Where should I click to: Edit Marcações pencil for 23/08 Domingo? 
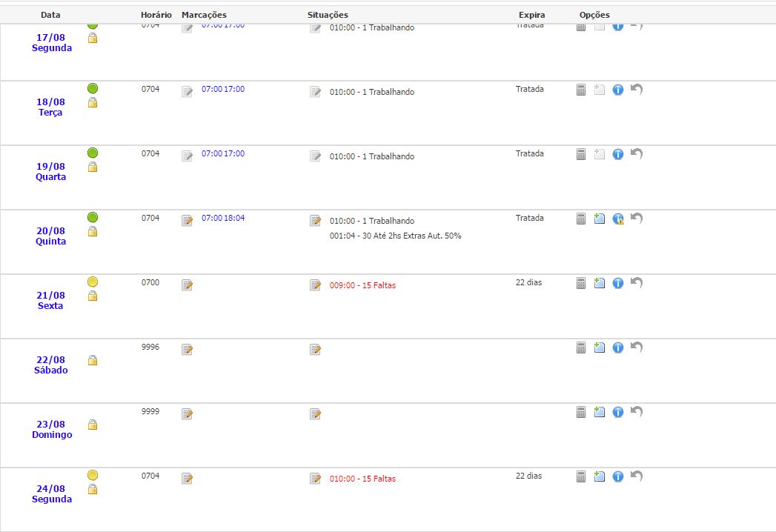(x=188, y=414)
